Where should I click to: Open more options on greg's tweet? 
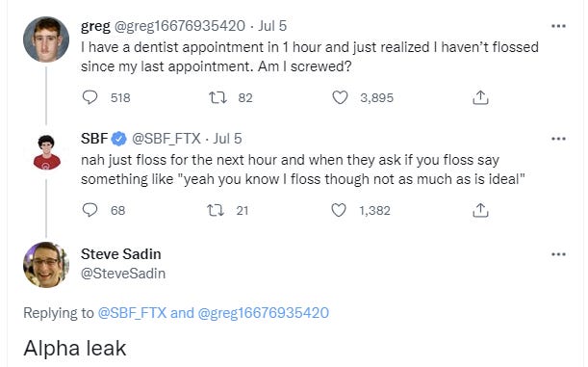(558, 26)
